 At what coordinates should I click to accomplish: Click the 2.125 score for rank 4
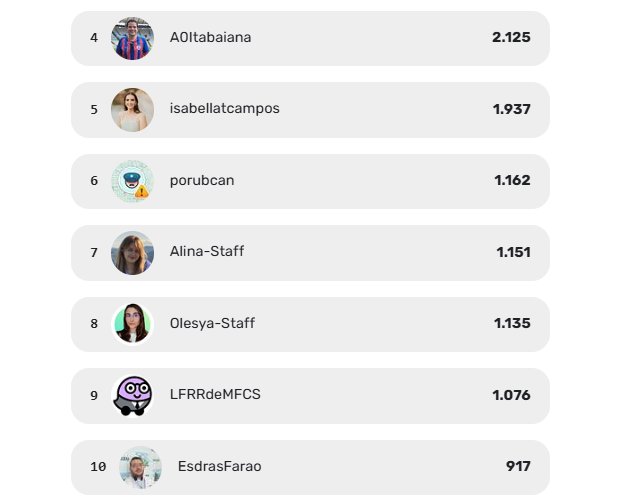click(x=511, y=37)
